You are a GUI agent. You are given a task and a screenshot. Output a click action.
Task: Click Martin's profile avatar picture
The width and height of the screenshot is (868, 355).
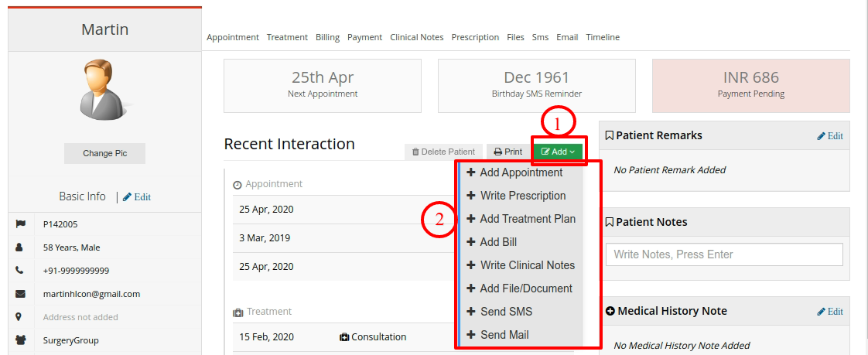pos(104,90)
